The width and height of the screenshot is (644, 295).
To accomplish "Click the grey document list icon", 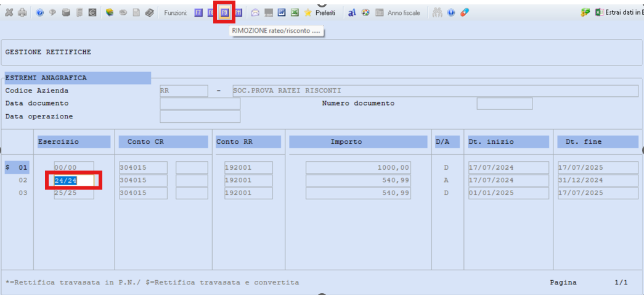I will (x=79, y=13).
